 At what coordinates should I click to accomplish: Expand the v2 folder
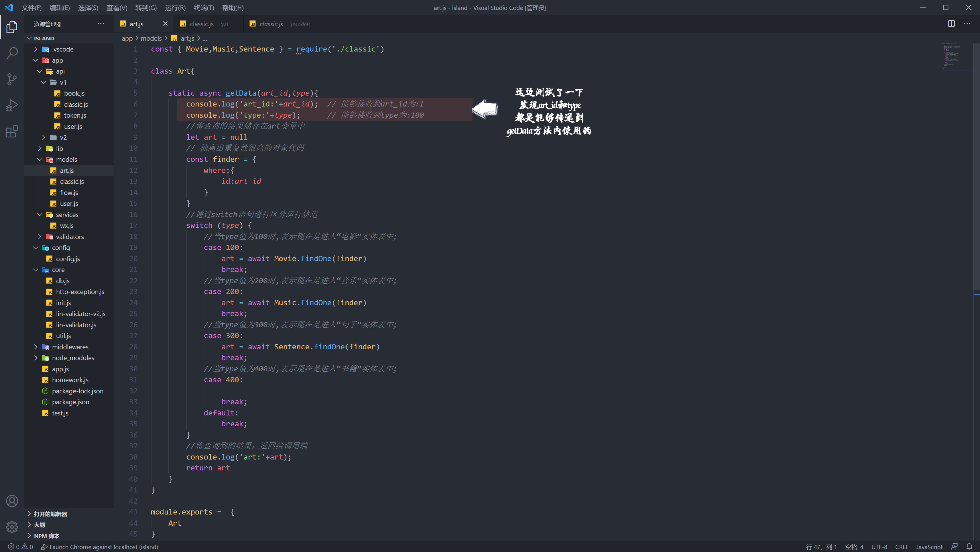tap(63, 137)
